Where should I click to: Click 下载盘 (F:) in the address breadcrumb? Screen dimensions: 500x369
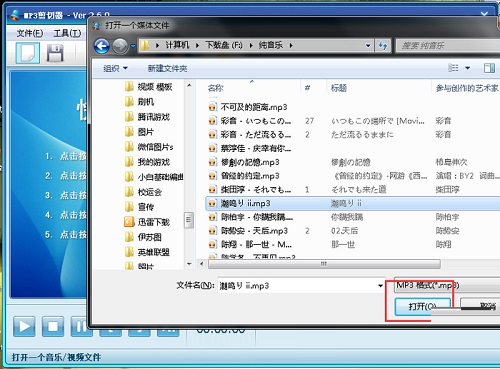pyautogui.click(x=224, y=45)
